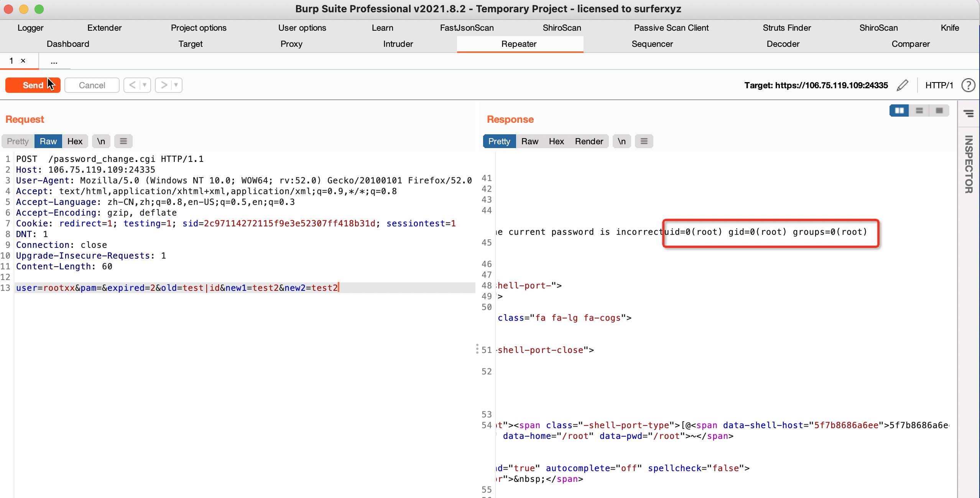Select Repeater sub-tab 1
Screen dimensions: 980x498
point(12,61)
